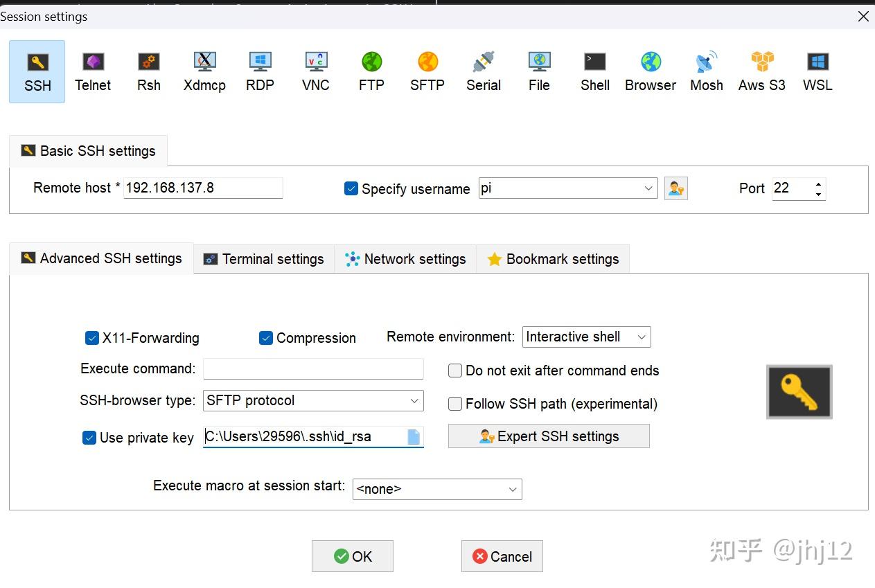Screen dimensions: 875x588
Task: Open the Network settings tab
Action: tap(405, 259)
